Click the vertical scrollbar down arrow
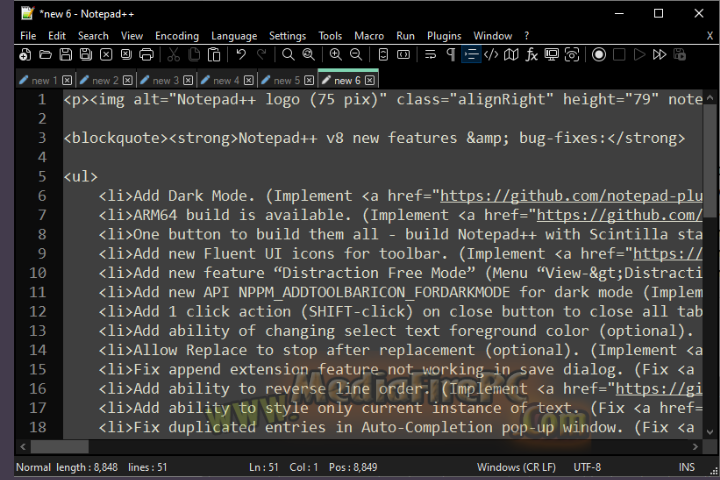The image size is (720, 480). tap(709, 432)
